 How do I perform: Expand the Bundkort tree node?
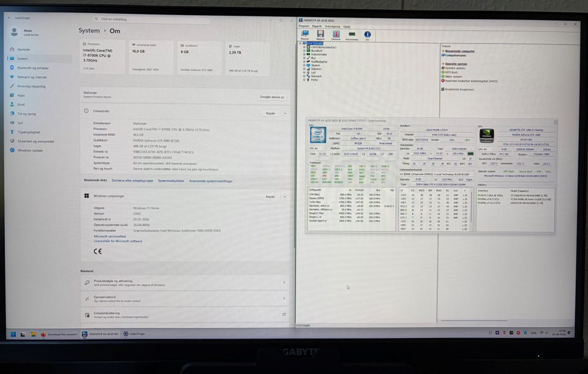(x=304, y=51)
